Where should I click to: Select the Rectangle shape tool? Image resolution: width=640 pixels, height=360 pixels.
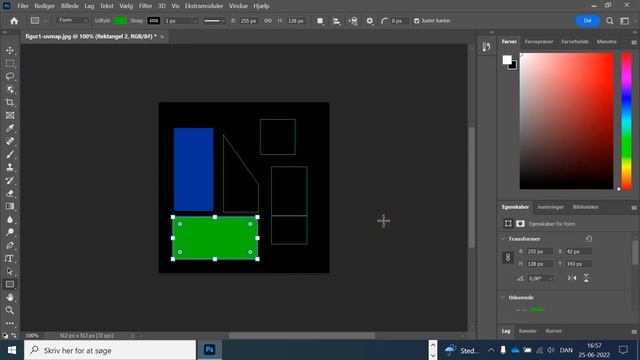(x=10, y=284)
